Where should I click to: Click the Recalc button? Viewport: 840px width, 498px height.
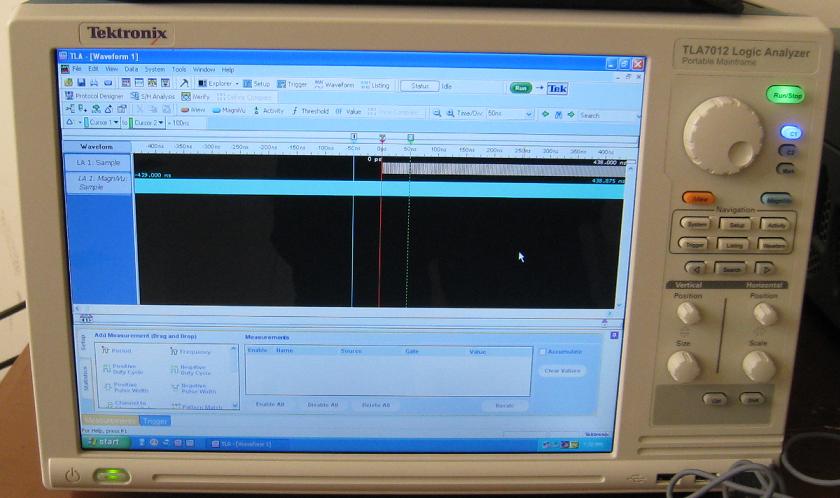505,406
